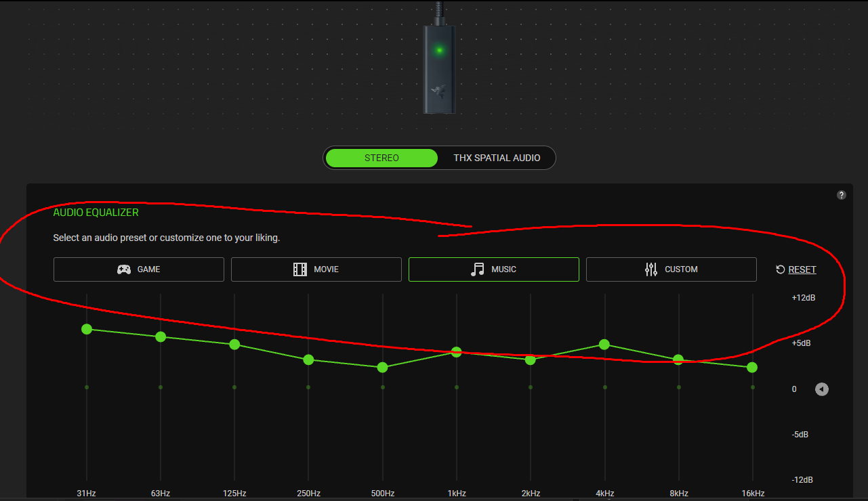Click the 125Hz equalizer slider handle
The height and width of the screenshot is (501, 868).
click(x=234, y=345)
